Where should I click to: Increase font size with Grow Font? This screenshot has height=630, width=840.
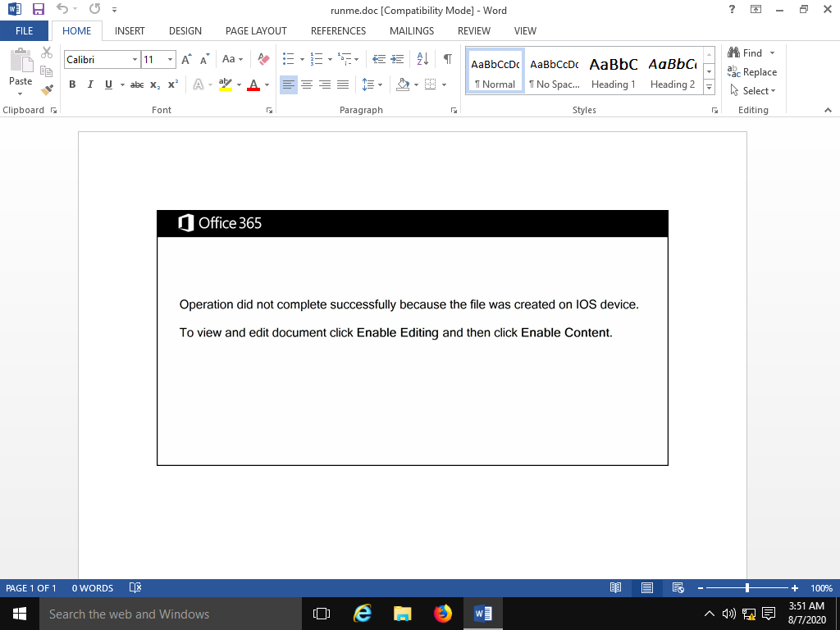(186, 59)
